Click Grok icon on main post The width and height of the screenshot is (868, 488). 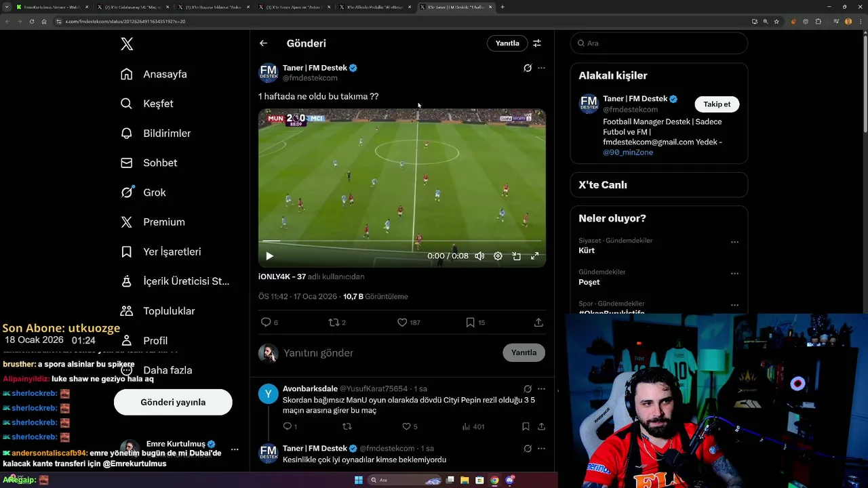pos(528,68)
